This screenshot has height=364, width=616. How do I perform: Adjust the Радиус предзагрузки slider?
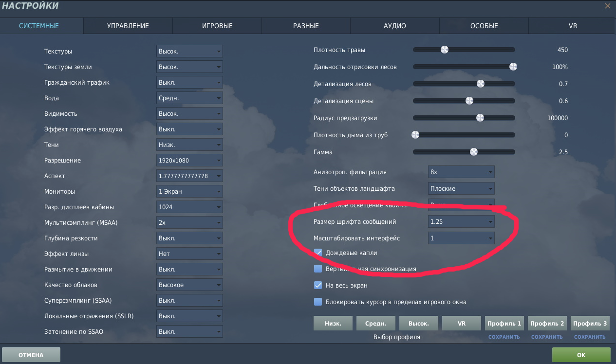tap(464, 118)
